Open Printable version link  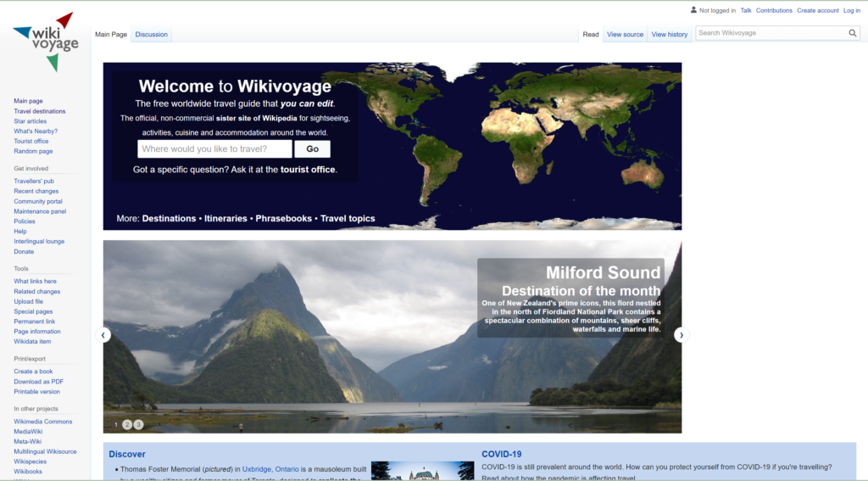coord(36,391)
